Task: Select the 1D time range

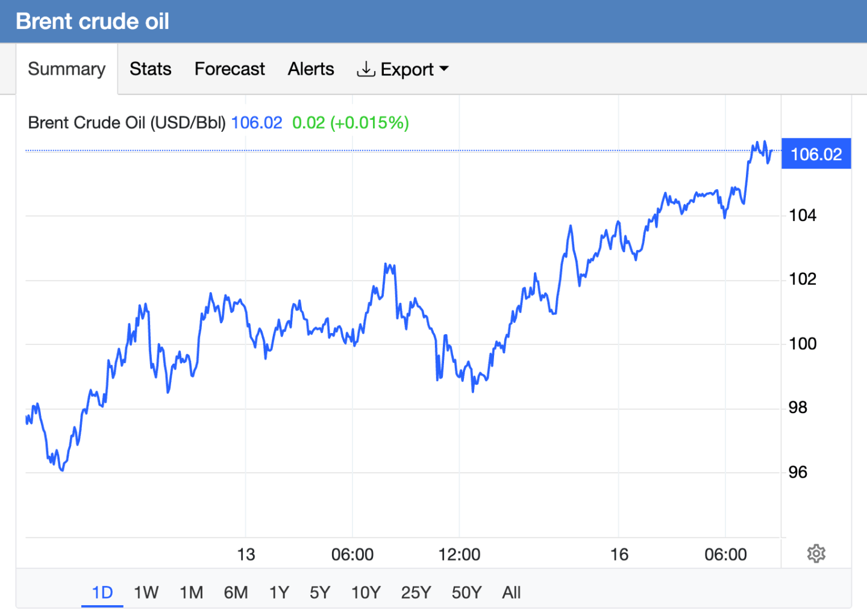Action: 102,593
